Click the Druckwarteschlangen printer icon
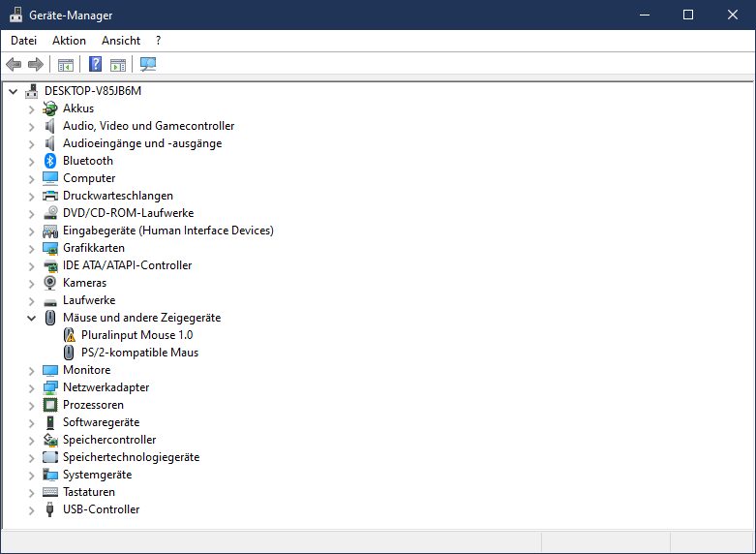The width and height of the screenshot is (756, 554). [50, 196]
